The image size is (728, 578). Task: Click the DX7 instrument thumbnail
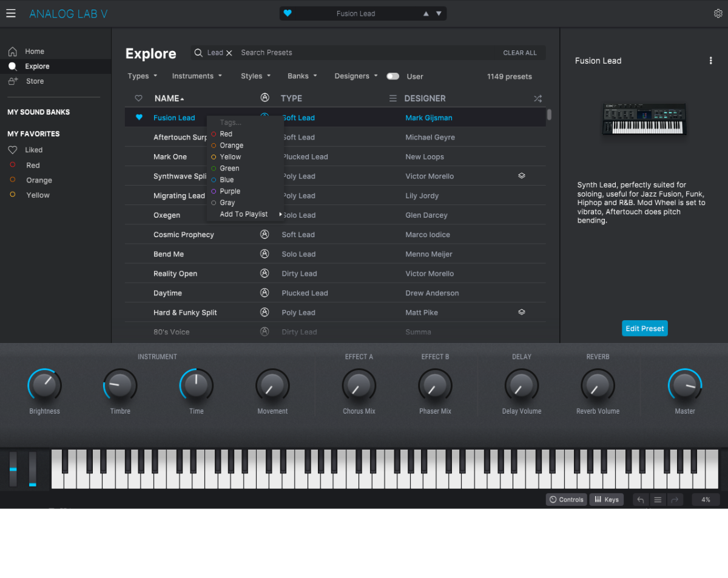[644, 118]
